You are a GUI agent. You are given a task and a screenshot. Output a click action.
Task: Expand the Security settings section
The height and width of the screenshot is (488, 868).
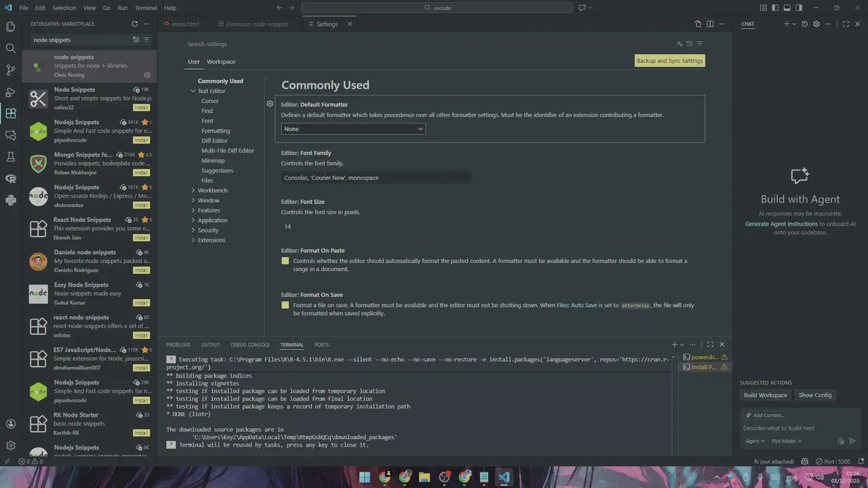click(x=193, y=230)
